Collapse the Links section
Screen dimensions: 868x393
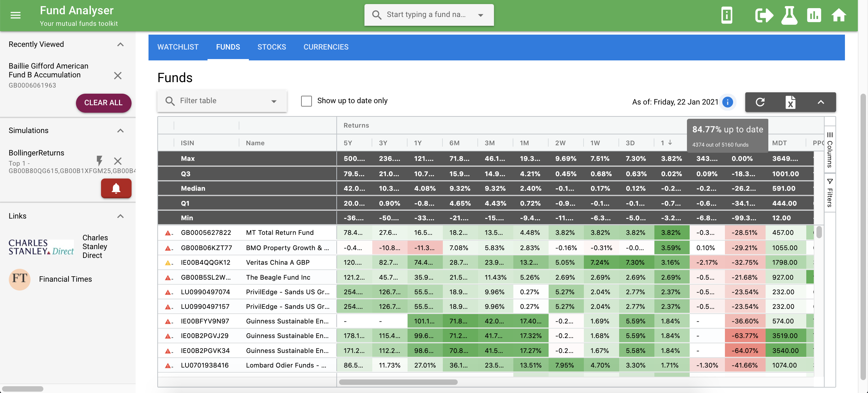[x=120, y=216]
